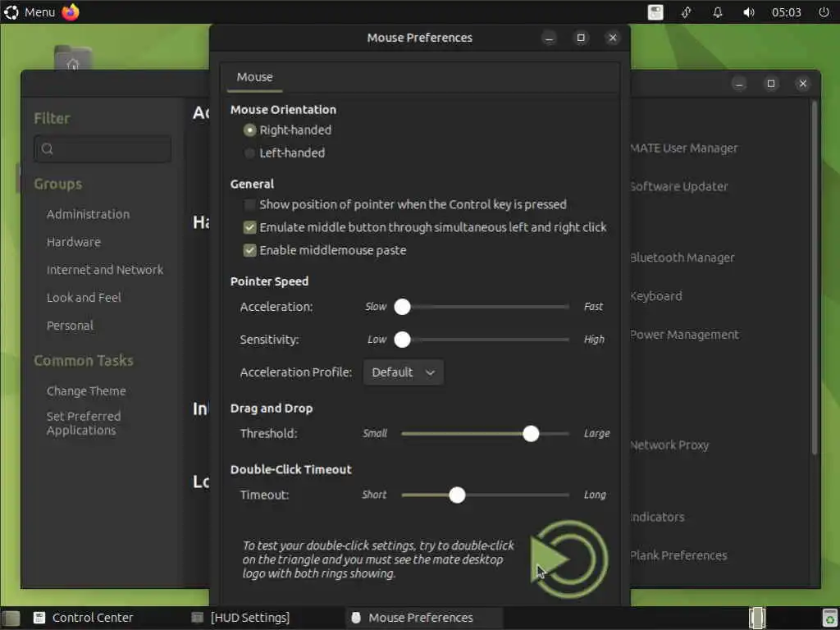This screenshot has height=630, width=840.
Task: Select Administration group in Control Center
Action: (89, 214)
